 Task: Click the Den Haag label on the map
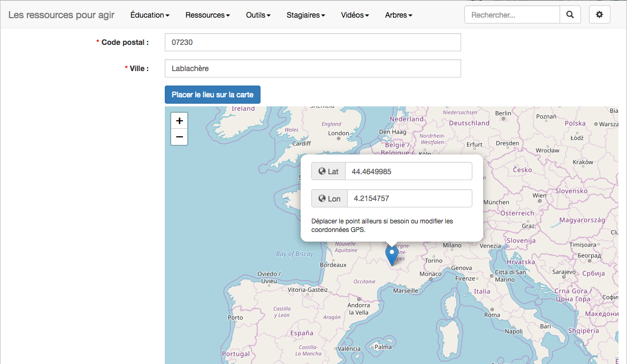point(393,132)
